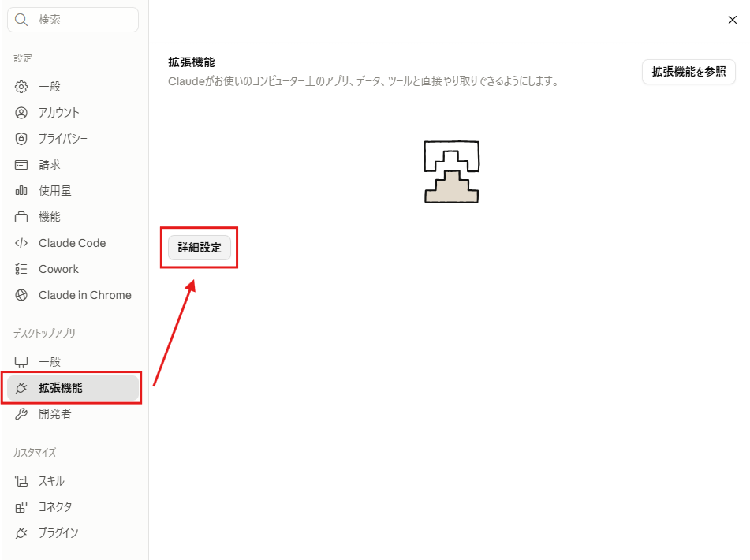
Task: Click the 設定 section label
Action: click(x=23, y=58)
